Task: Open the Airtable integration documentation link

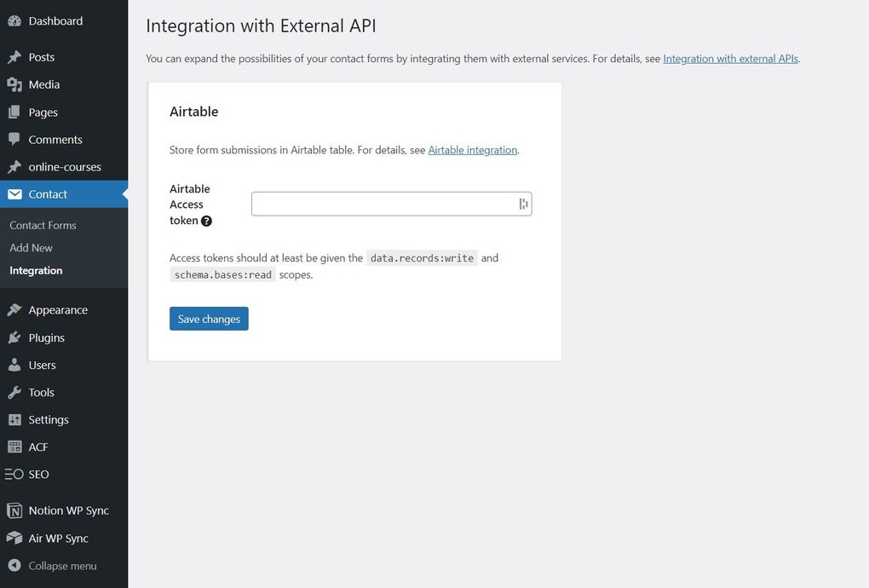Action: 472,149
